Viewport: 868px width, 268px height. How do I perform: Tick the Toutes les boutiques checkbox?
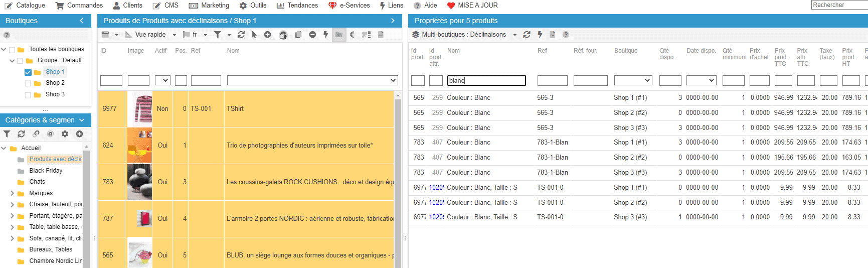pyautogui.click(x=12, y=50)
